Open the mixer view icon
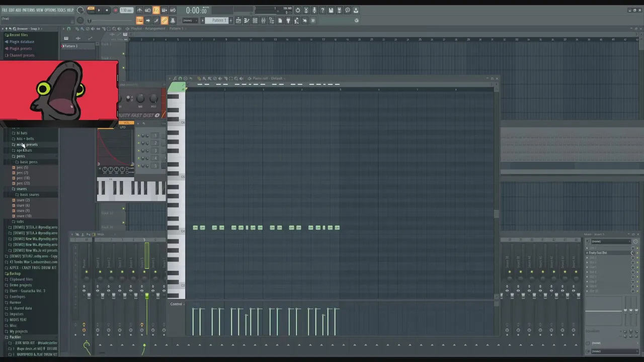Image resolution: width=644 pixels, height=362 pixels. (x=263, y=20)
